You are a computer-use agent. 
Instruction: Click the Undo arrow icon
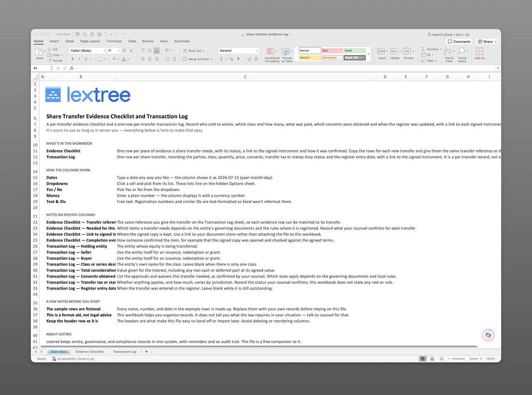click(106, 34)
